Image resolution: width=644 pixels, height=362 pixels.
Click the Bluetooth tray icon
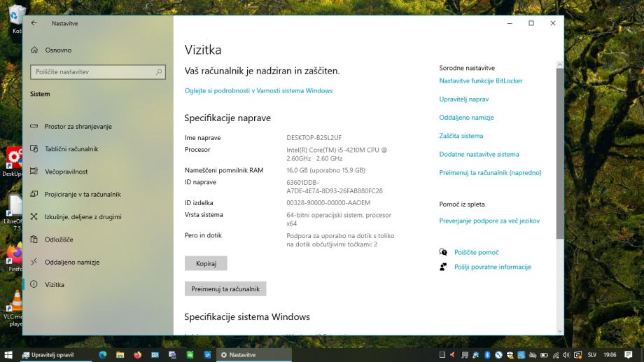tap(487, 354)
